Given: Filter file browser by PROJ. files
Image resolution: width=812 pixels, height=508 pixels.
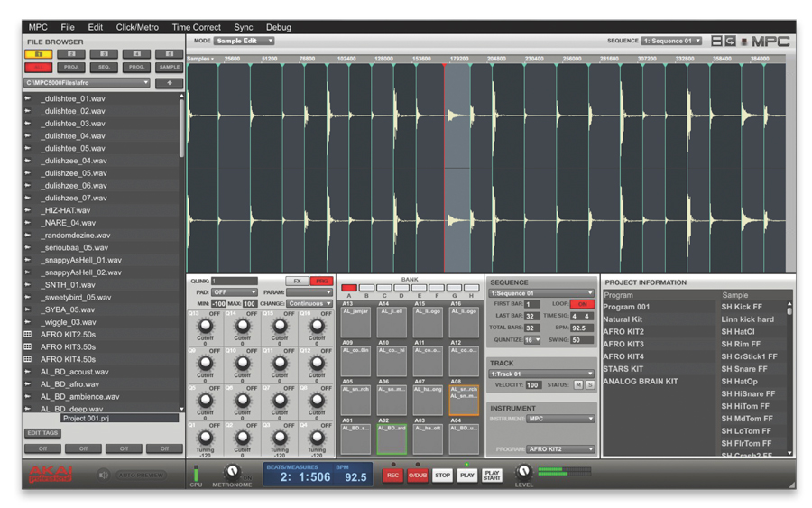Looking at the screenshot, I should point(71,68).
